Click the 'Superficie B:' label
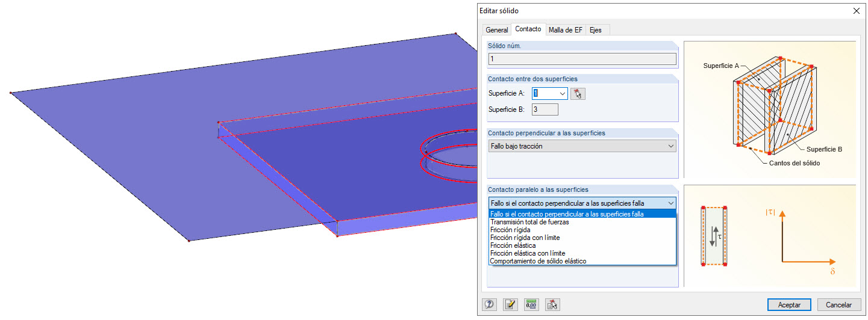The height and width of the screenshot is (320, 868). point(507,109)
